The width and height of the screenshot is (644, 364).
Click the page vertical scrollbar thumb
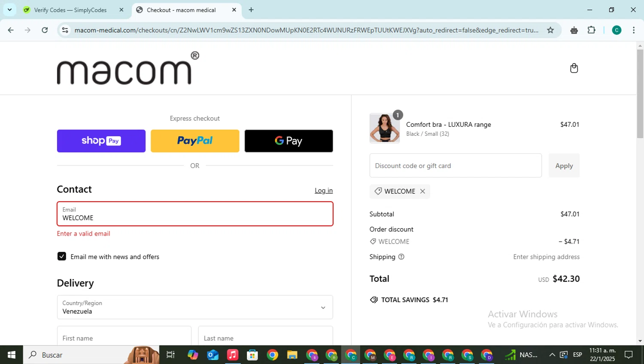point(640,94)
